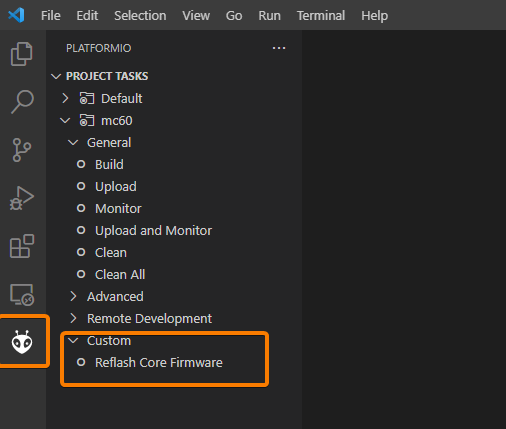Collapse the General task group
The width and height of the screenshot is (506, 429).
pos(73,143)
